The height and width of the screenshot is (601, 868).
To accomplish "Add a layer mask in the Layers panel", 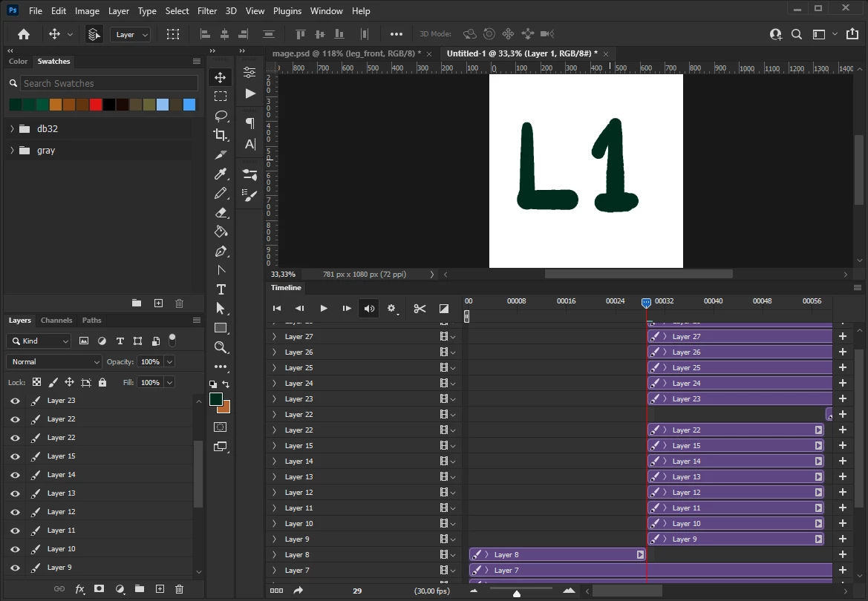I will 99,589.
